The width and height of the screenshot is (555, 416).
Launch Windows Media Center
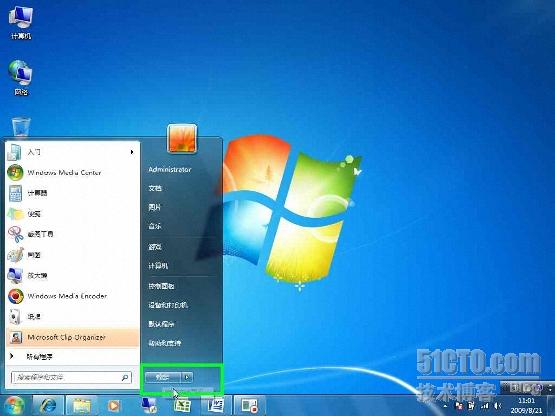[72, 173]
